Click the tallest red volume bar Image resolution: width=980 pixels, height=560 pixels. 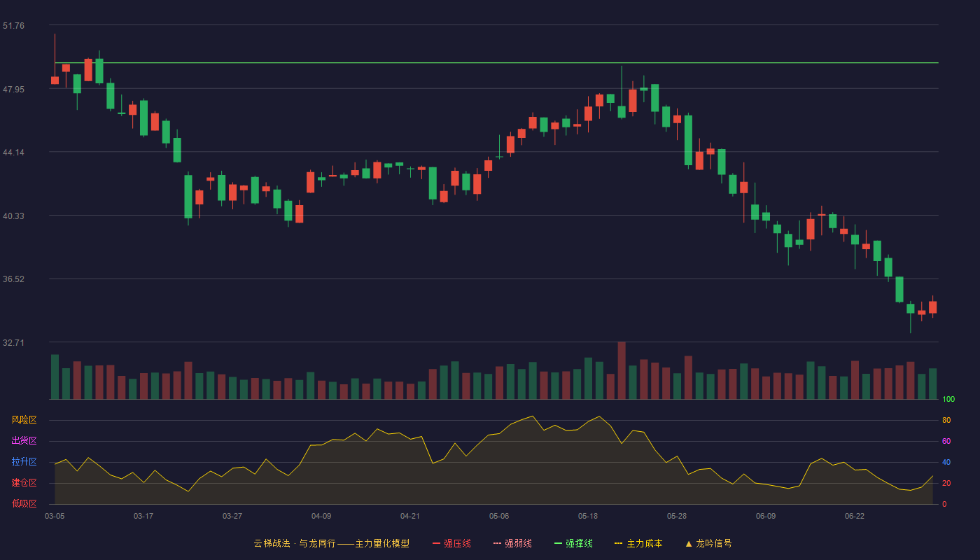[622, 370]
